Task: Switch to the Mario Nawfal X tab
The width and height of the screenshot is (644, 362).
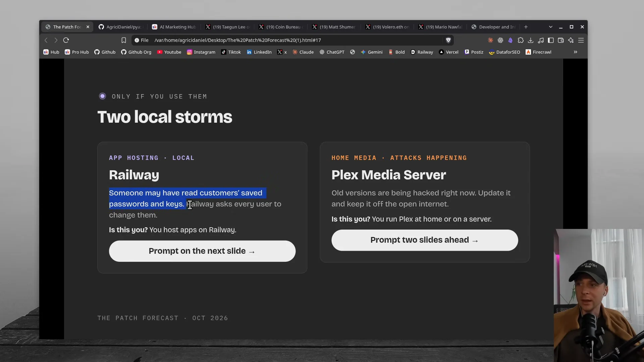Action: (x=441, y=27)
